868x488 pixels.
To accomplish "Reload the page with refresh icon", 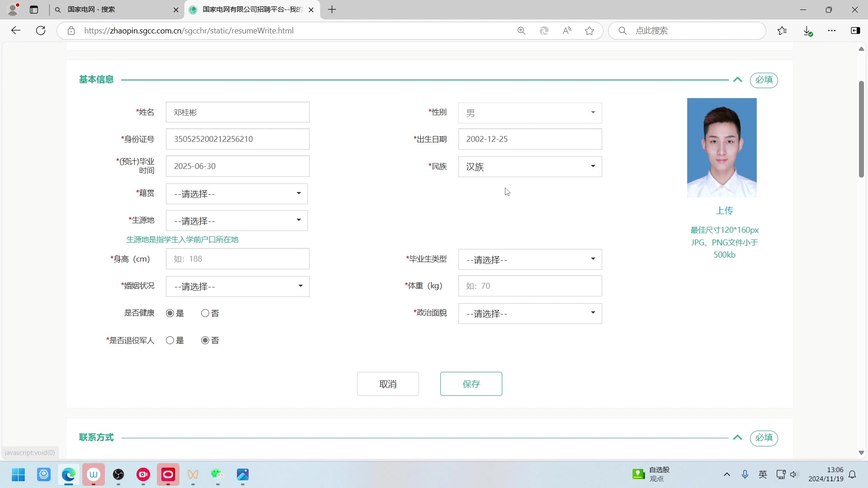I will pos(41,31).
